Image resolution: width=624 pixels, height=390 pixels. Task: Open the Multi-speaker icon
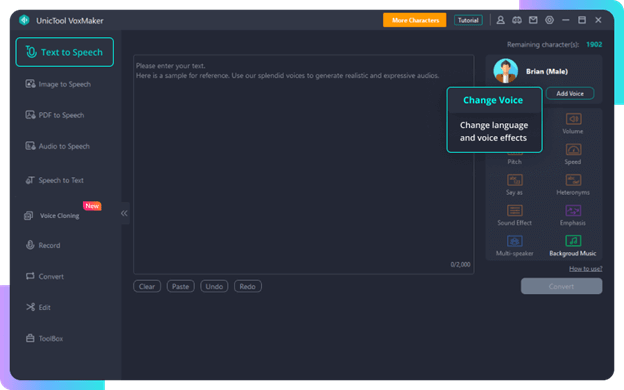click(x=515, y=241)
